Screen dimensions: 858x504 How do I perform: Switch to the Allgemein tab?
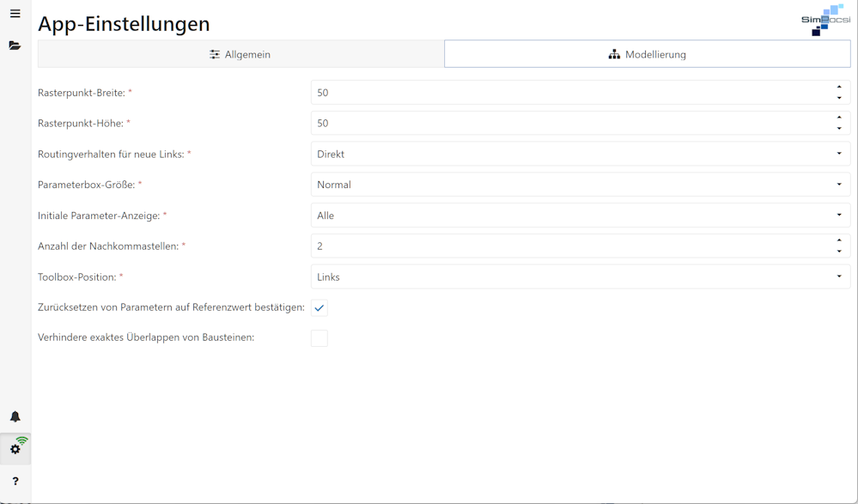[x=239, y=53]
